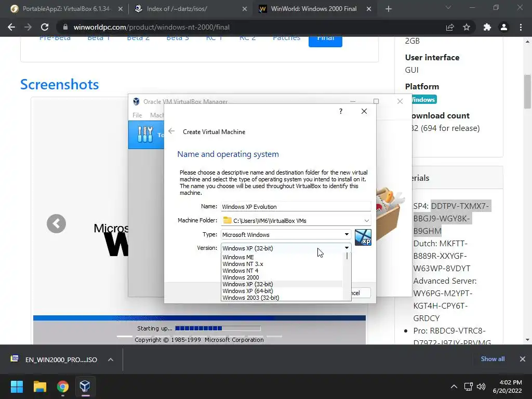Open network icon in system tray
532x399 pixels.
[x=469, y=387]
